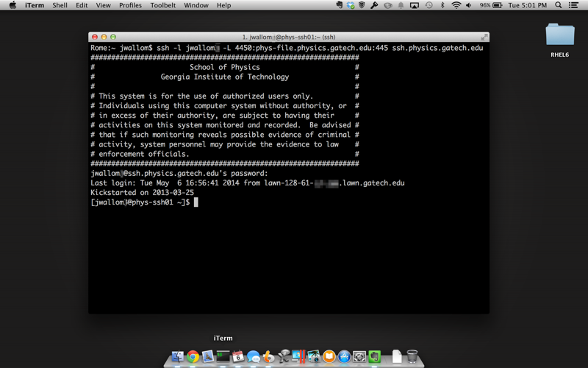Open iBooks from the dock

(x=329, y=356)
